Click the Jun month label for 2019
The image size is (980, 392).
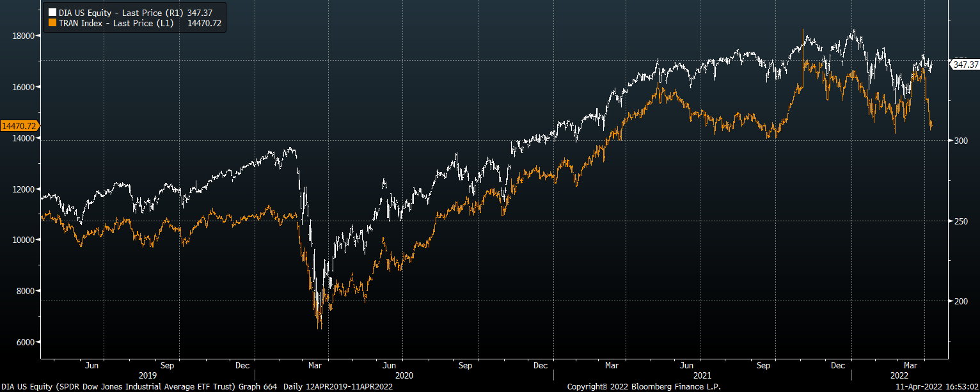click(91, 365)
